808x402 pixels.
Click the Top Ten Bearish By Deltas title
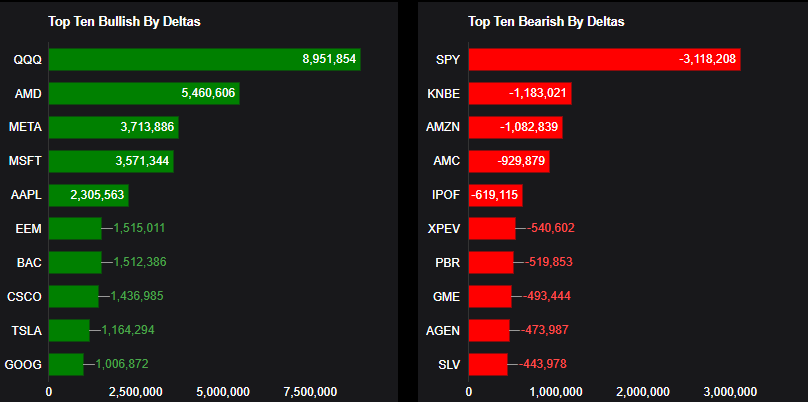(546, 21)
